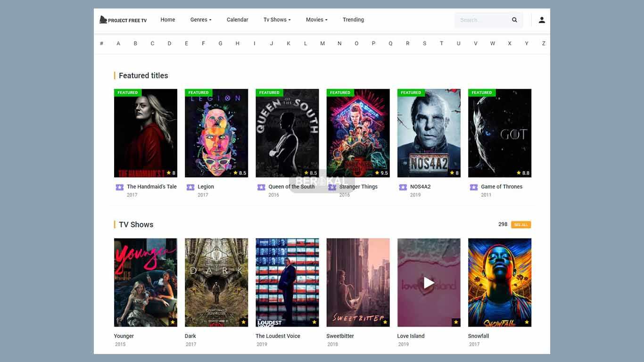
Task: Filter titles by the # symbol
Action: click(101, 43)
